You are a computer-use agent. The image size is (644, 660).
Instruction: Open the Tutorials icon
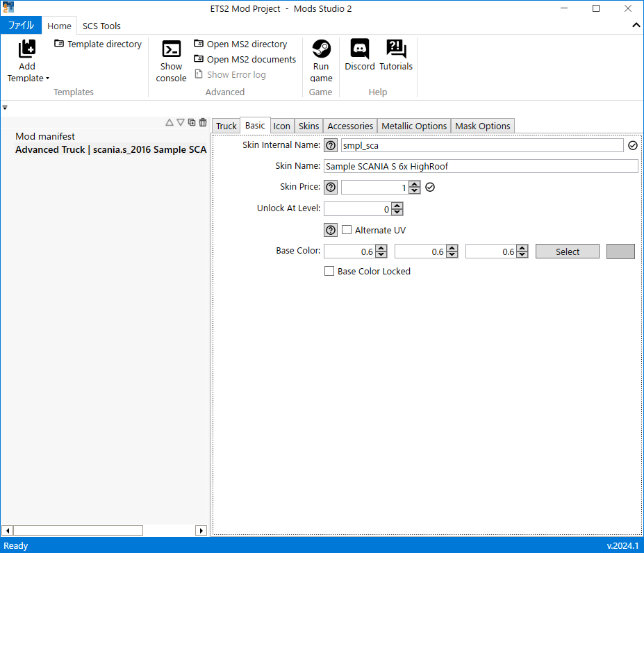pyautogui.click(x=396, y=49)
